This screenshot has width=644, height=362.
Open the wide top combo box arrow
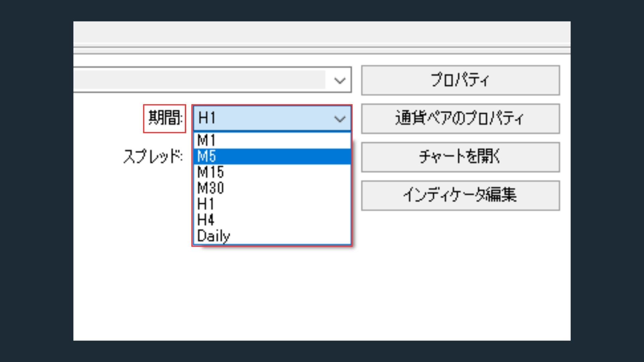point(340,80)
